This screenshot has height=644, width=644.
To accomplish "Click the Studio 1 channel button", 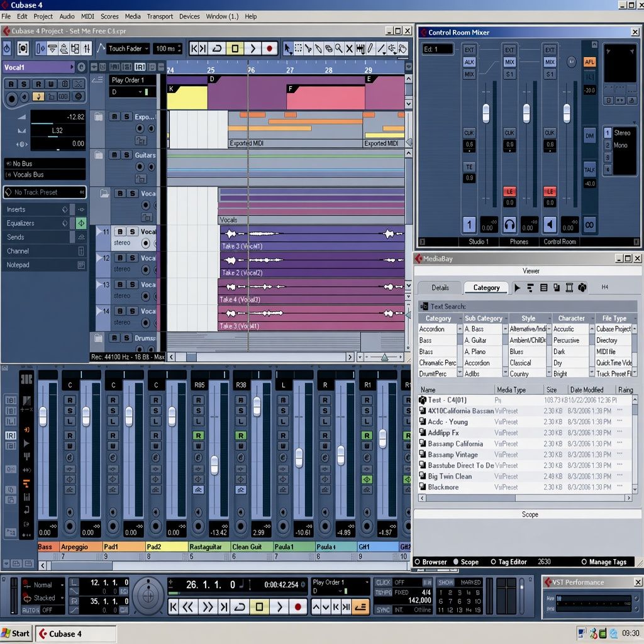I will [x=469, y=225].
